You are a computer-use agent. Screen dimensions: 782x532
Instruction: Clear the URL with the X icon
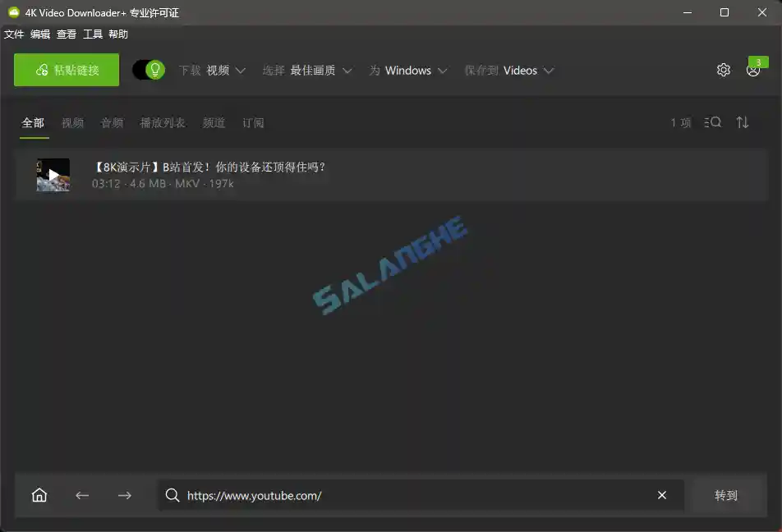coord(662,495)
